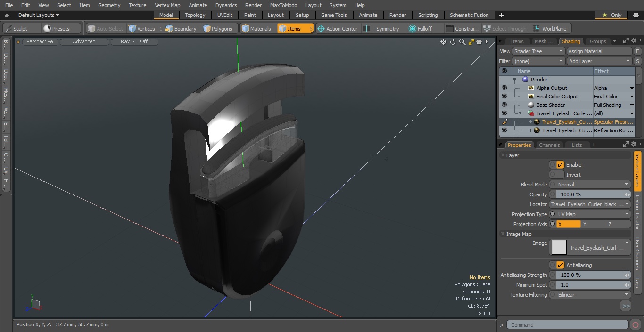
Task: Click the Opacity value slider
Action: 590,194
